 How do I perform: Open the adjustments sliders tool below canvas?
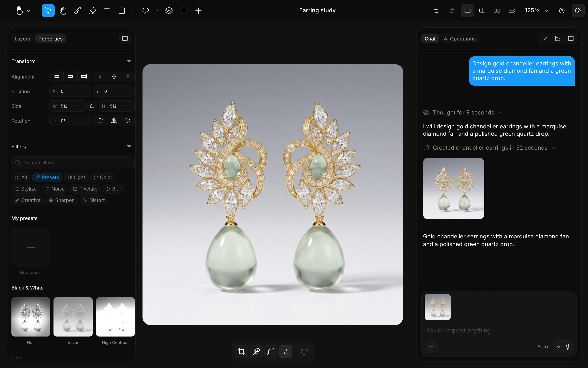[x=285, y=351]
